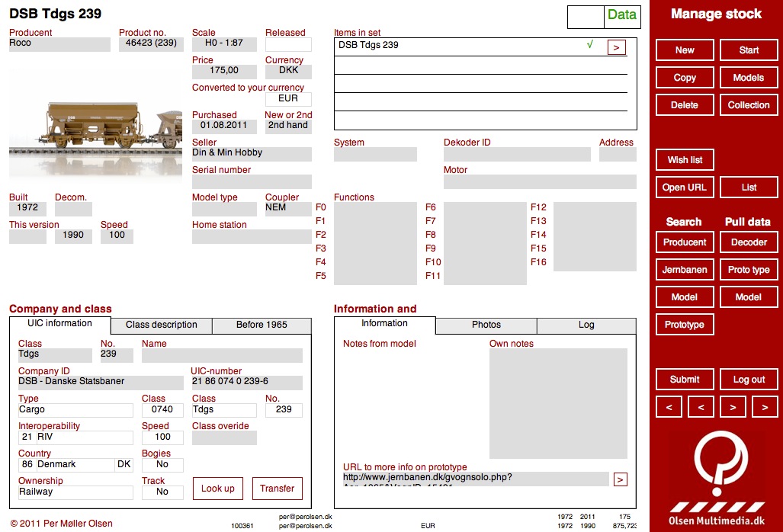Copy the current stock record
This screenshot has width=783, height=532.
click(x=685, y=77)
